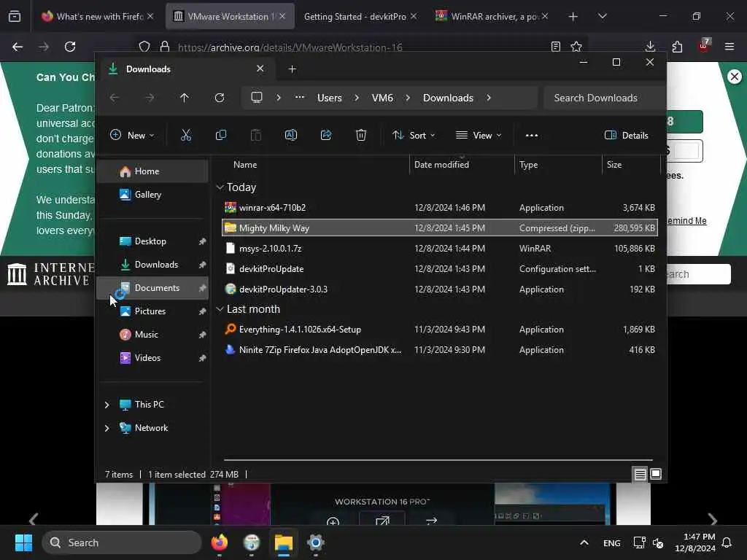The height and width of the screenshot is (560, 747).
Task: Select the winrar-x64-710b2 file
Action: 439,208
